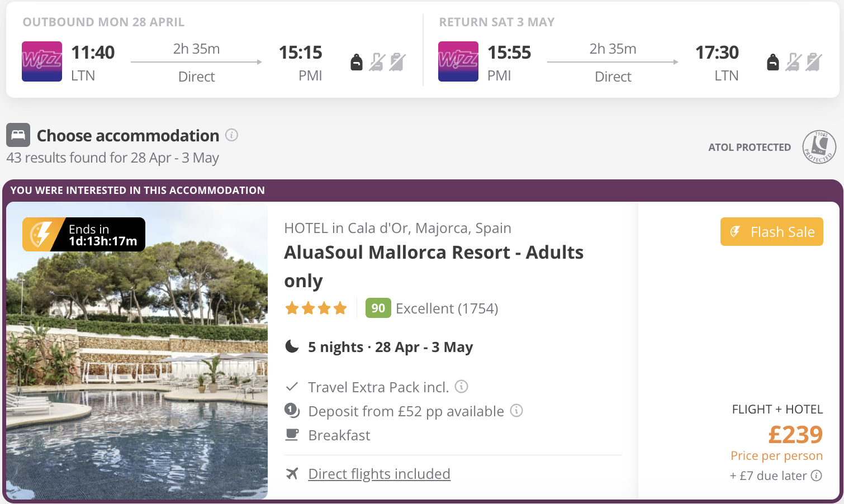The height and width of the screenshot is (504, 844).
Task: Open the Direct flights included link
Action: 379,474
